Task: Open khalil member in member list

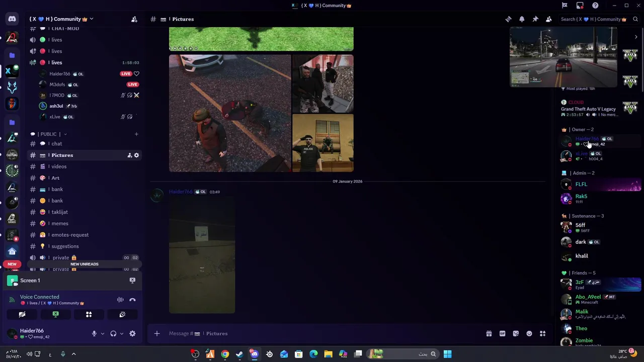Action: [x=601, y=256]
